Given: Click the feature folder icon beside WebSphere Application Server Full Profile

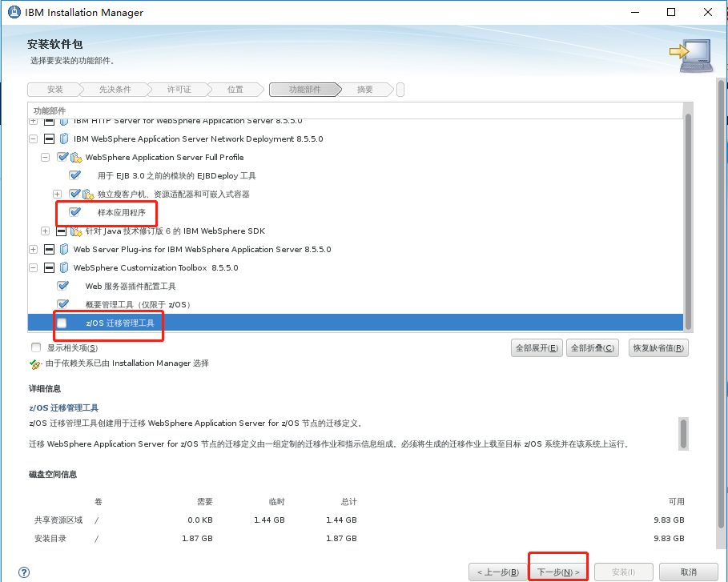Looking at the screenshot, I should [x=75, y=157].
